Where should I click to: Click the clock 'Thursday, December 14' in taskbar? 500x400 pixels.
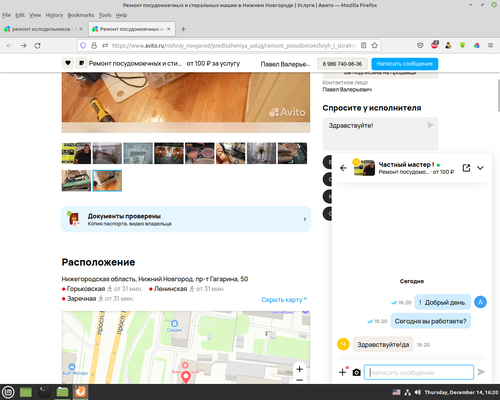point(461,392)
